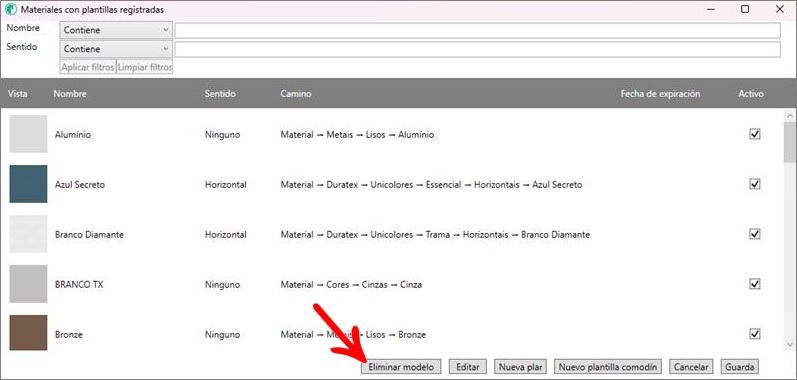
Task: Pick the Bronze material swatch
Action: [28, 333]
